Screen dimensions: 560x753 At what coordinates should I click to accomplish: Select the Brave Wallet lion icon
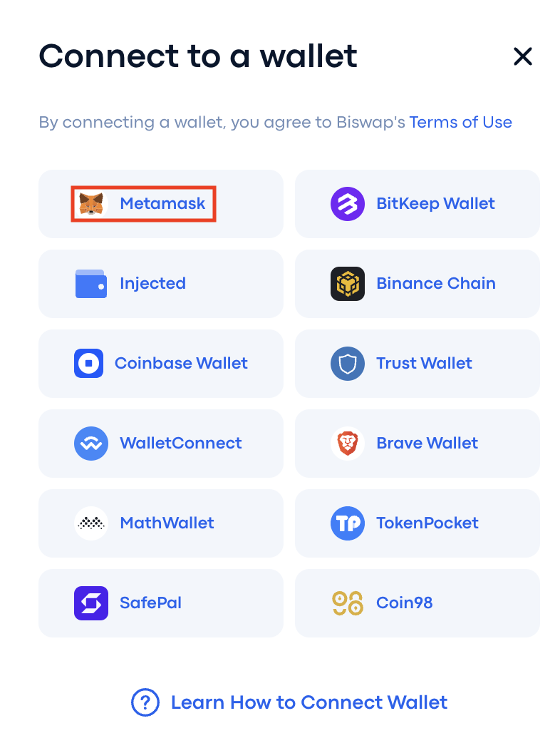pos(348,443)
